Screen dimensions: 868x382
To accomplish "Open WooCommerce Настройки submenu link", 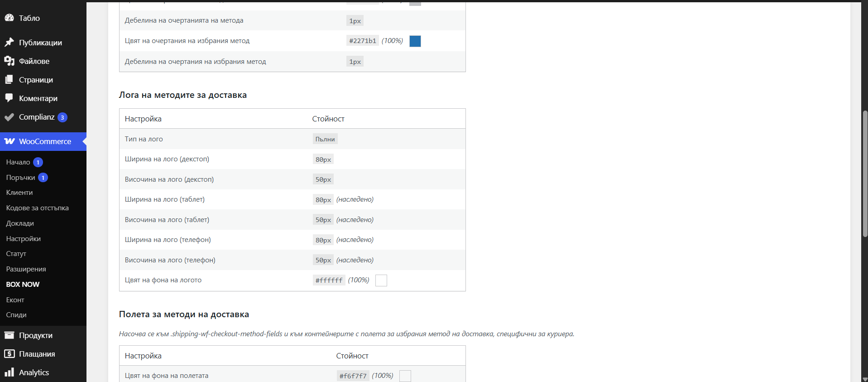I will click(x=24, y=238).
